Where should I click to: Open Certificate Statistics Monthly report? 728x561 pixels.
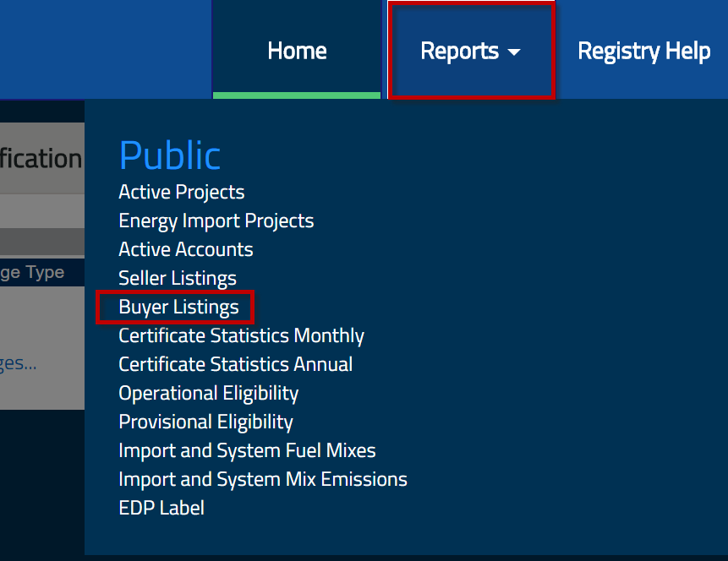241,335
